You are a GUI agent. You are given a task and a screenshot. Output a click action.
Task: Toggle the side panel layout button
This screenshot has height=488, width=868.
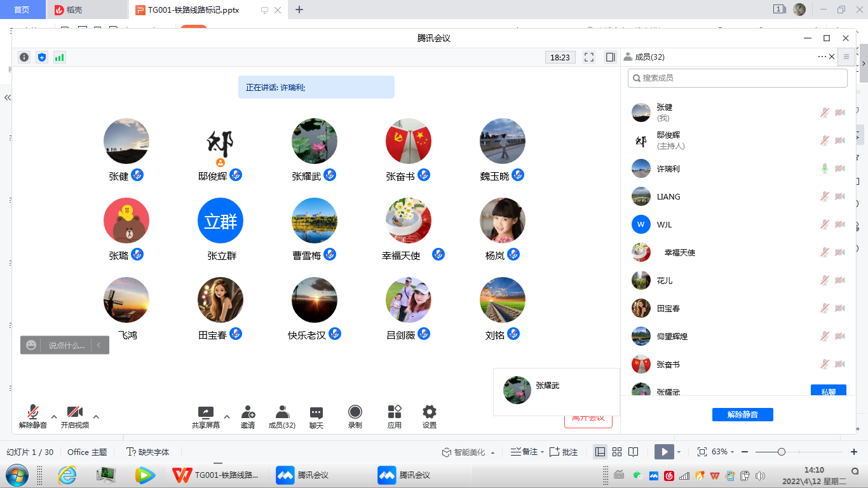(x=611, y=57)
